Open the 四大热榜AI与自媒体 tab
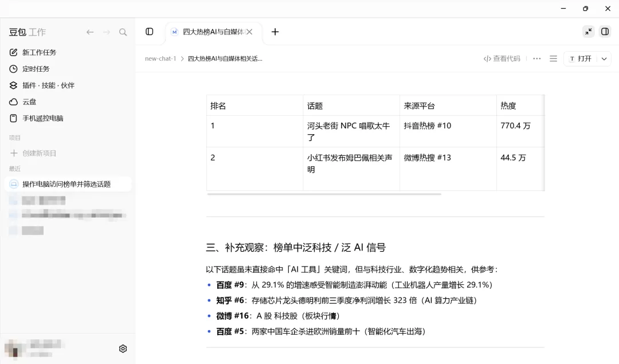Image resolution: width=619 pixels, height=364 pixels. pos(214,32)
